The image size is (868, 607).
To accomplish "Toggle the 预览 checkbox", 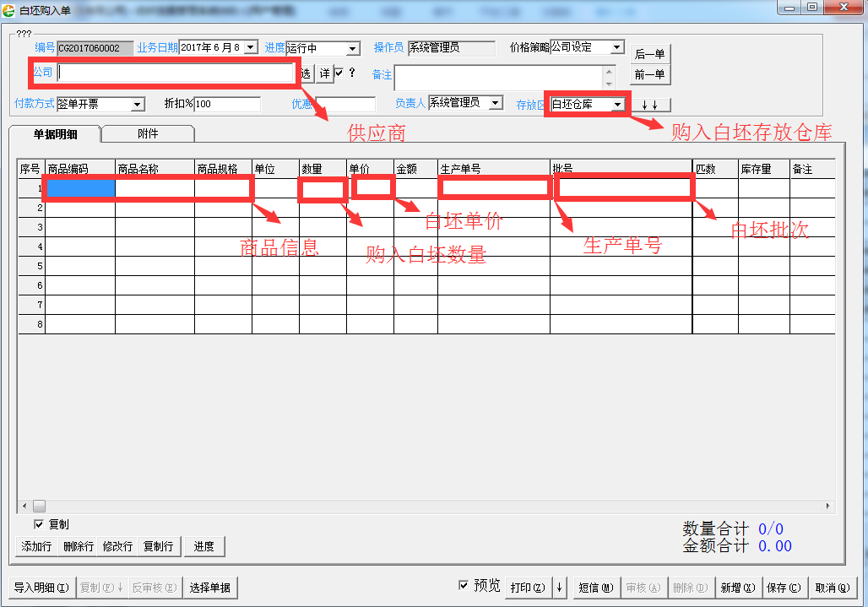I will coord(464,585).
